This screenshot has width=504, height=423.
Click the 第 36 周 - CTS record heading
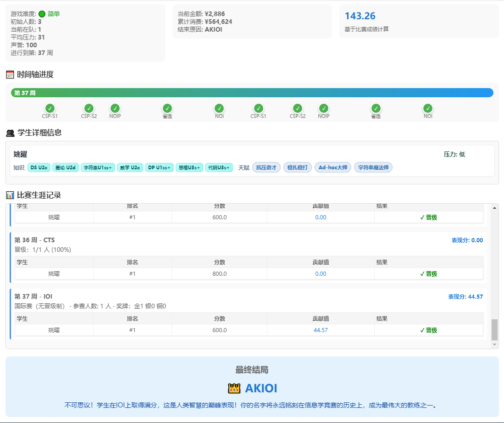click(x=34, y=240)
